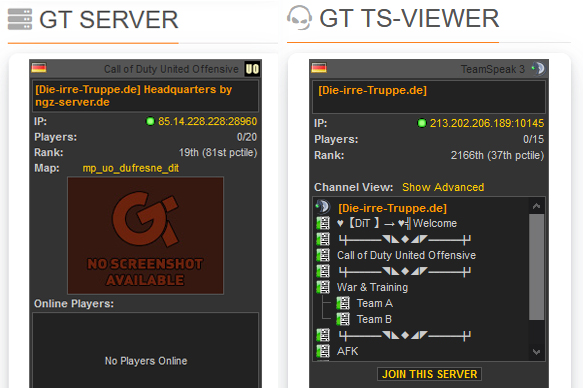Select [Die-irre-Truppe.de] root in channel tree

(x=392, y=208)
